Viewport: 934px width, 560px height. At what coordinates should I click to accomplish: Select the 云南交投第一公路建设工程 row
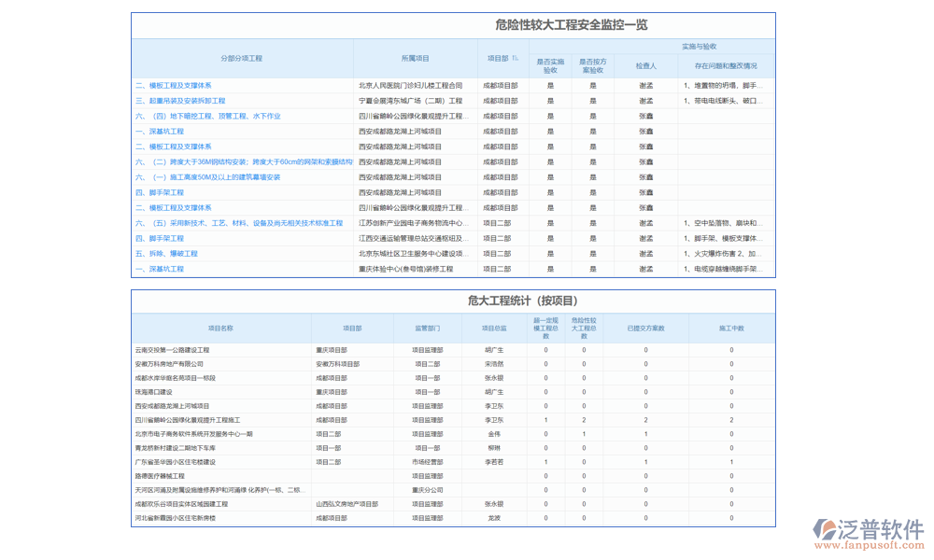[172, 350]
